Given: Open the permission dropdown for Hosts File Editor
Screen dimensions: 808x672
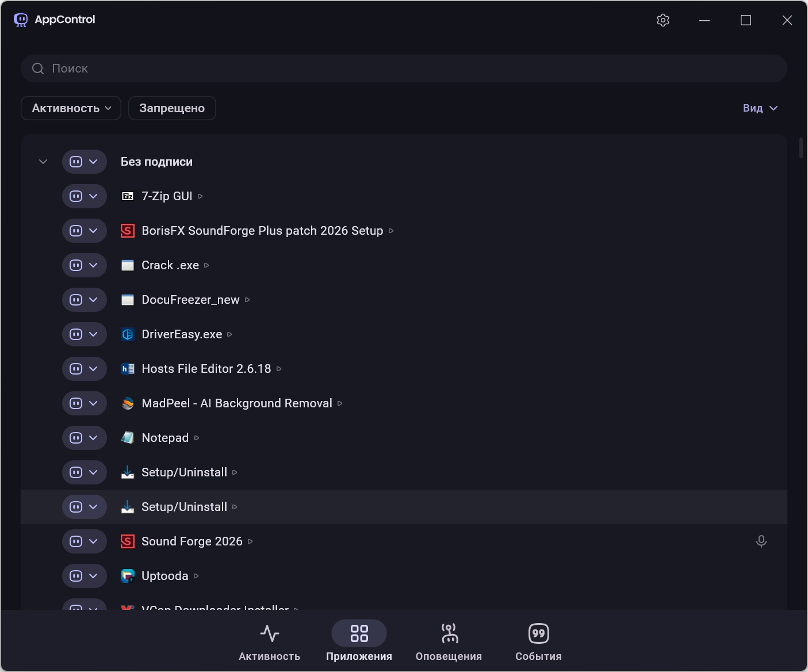Looking at the screenshot, I should click(x=85, y=369).
